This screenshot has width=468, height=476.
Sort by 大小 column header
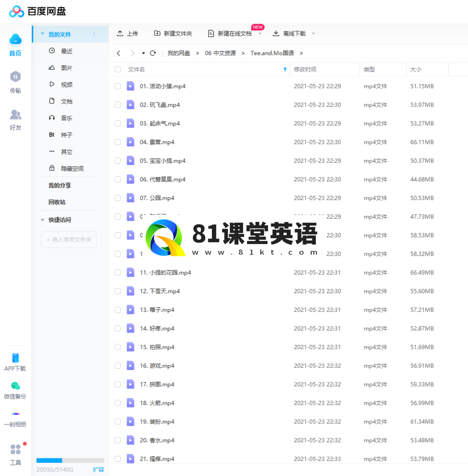(416, 69)
